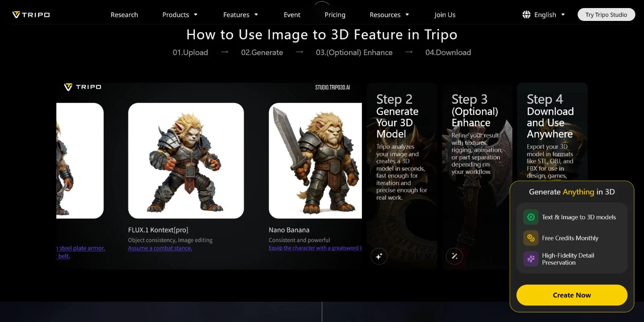Click the sparkle icon on Step 2 card

coord(379,256)
